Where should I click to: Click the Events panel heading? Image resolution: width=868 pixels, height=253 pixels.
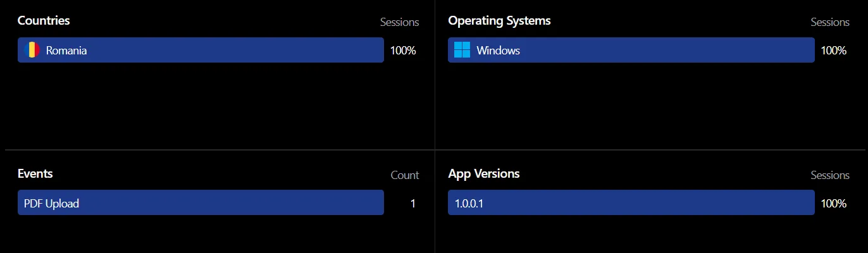click(35, 173)
